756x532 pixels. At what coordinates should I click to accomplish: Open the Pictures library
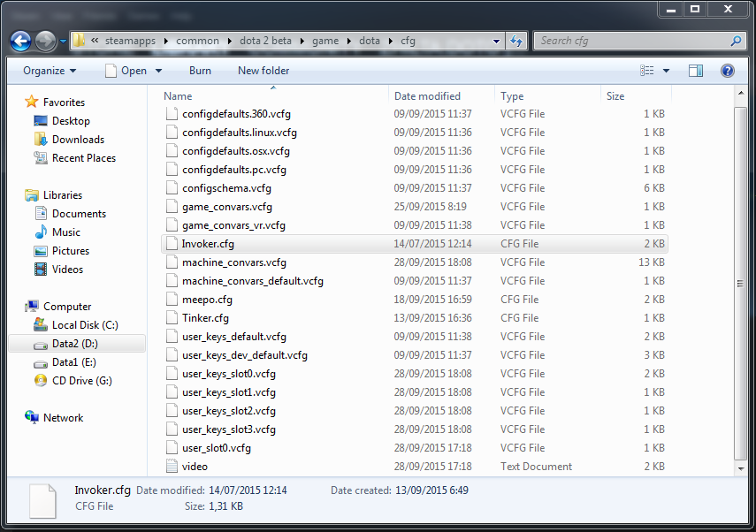pos(71,251)
